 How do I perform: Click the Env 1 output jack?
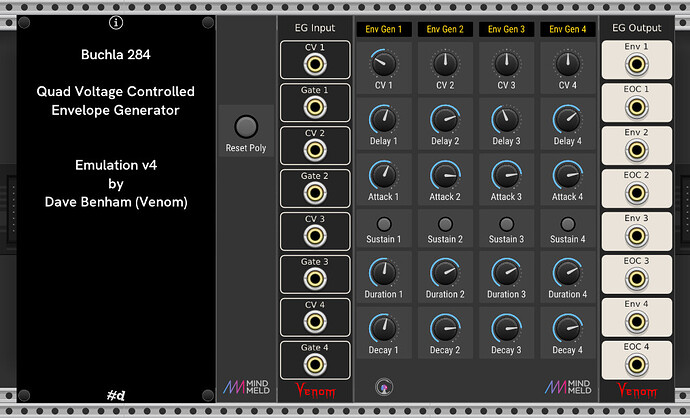[x=636, y=65]
